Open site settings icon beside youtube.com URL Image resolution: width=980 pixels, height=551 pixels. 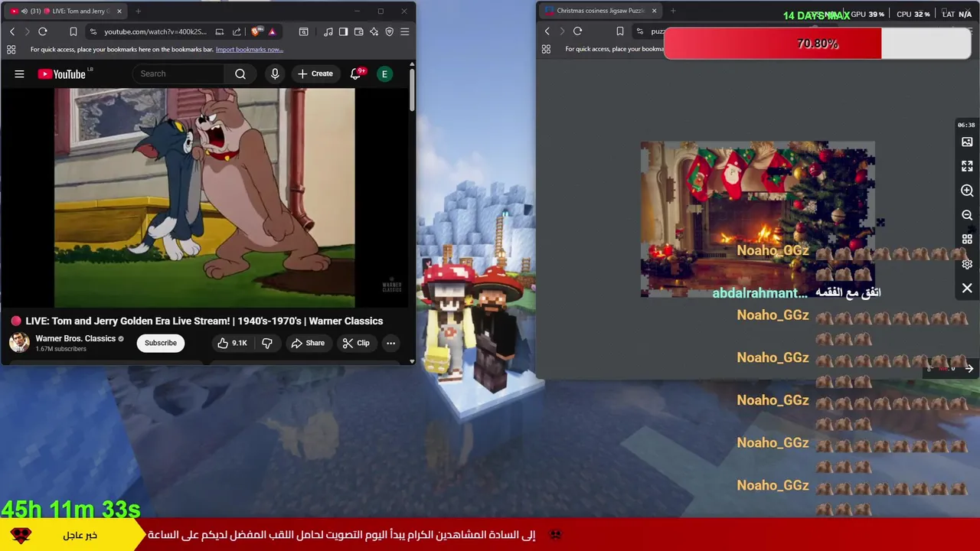93,31
